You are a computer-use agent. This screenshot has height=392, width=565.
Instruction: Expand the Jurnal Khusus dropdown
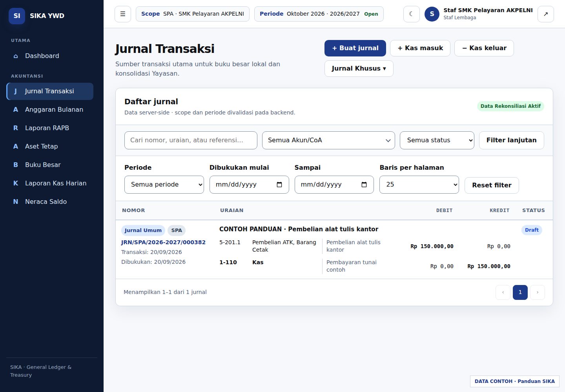click(359, 69)
